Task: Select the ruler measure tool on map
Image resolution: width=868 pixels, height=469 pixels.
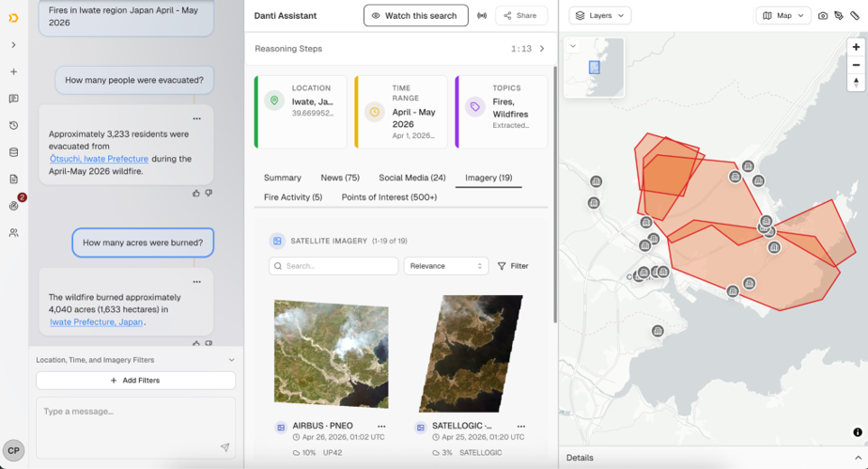Action: [x=855, y=15]
